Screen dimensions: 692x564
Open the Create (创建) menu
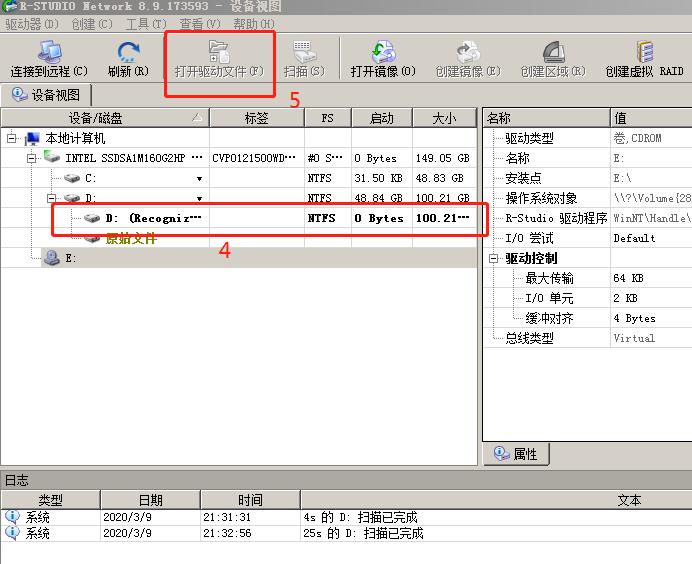pyautogui.click(x=92, y=24)
